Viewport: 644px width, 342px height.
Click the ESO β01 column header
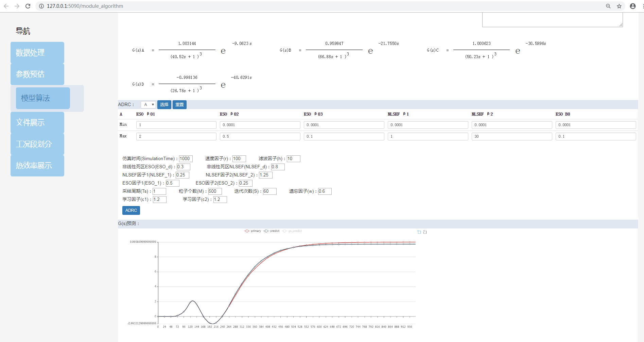[x=145, y=114]
